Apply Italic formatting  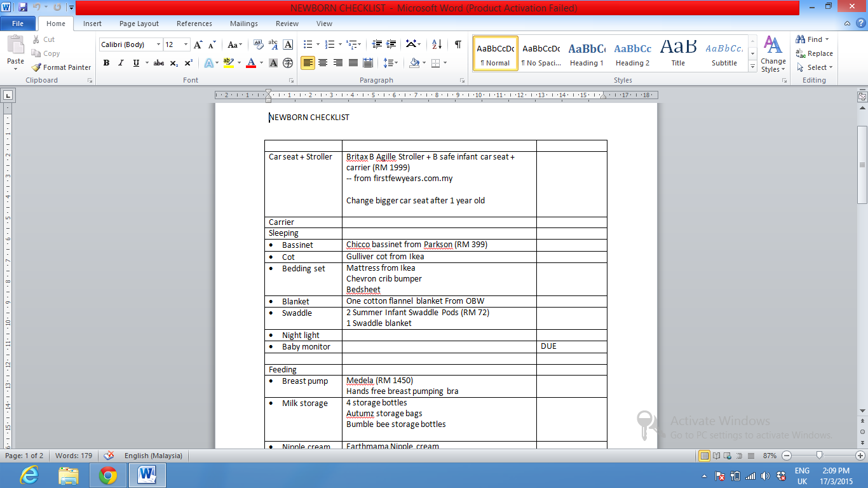tap(121, 63)
